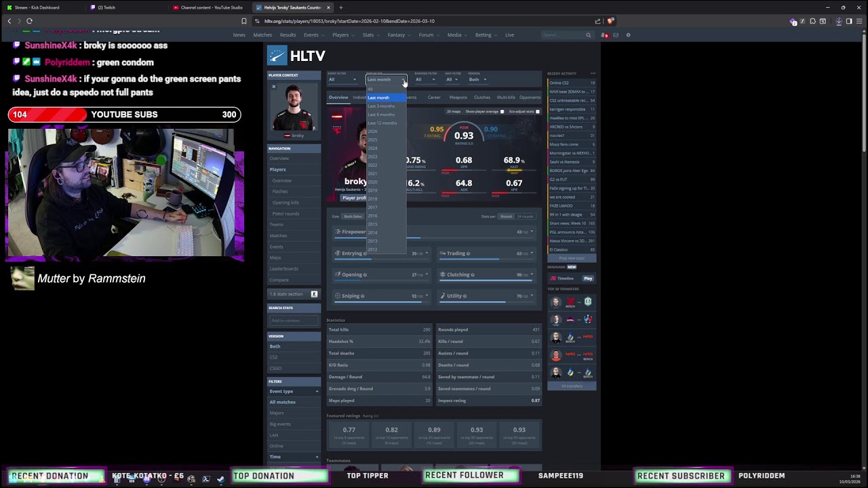Switch to the Career tab
The height and width of the screenshot is (488, 868).
click(x=434, y=97)
